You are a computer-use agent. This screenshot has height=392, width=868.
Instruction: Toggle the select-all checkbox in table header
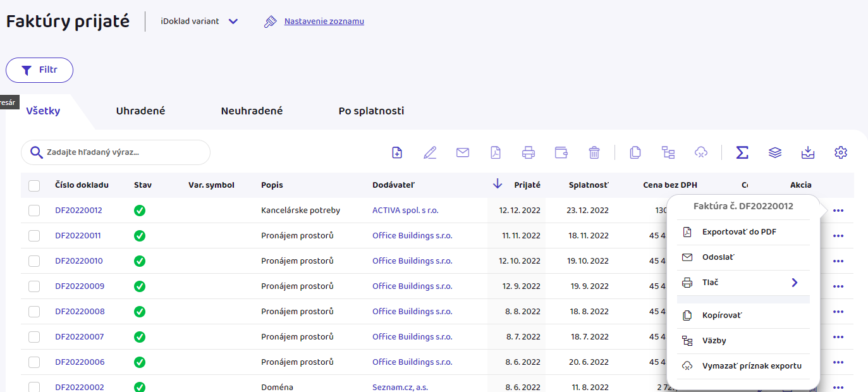[34, 185]
